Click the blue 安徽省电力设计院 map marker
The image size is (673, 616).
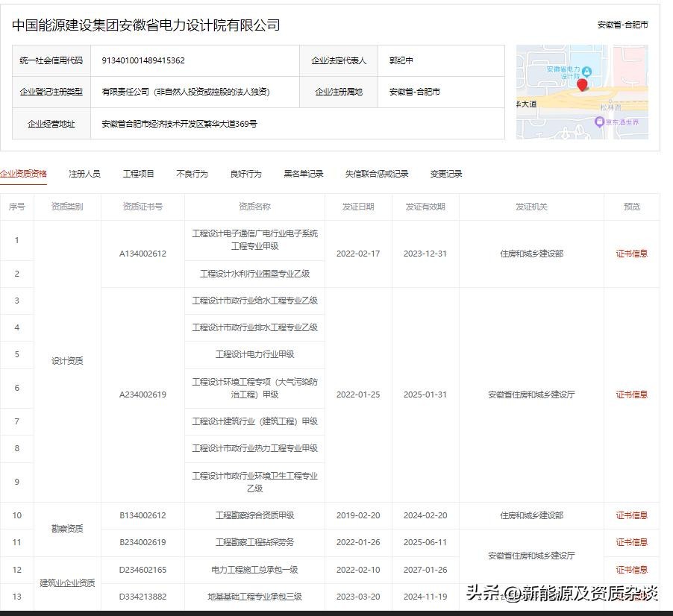[586, 72]
